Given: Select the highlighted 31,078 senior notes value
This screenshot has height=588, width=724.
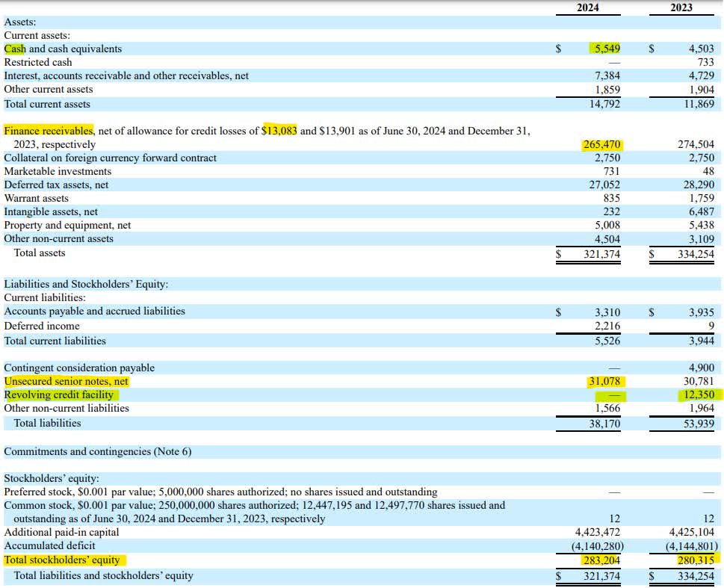Looking at the screenshot, I should coord(604,381).
